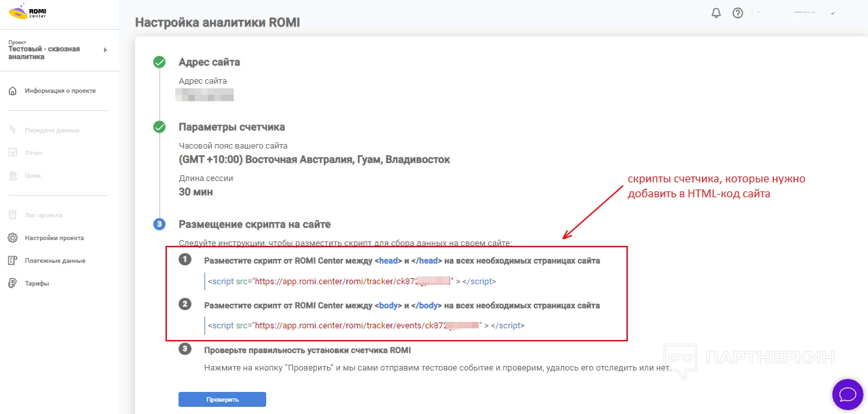The width and height of the screenshot is (868, 414).
Task: Open Отчет menu item
Action: (34, 153)
